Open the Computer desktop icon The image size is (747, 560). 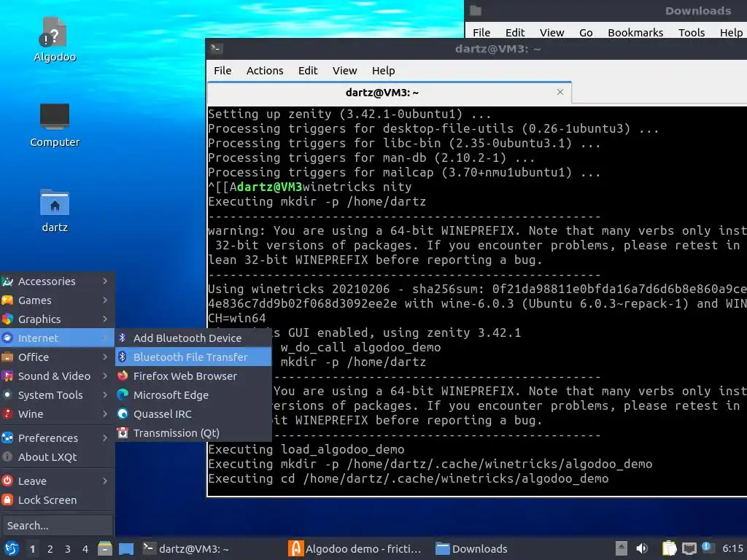coord(54,125)
